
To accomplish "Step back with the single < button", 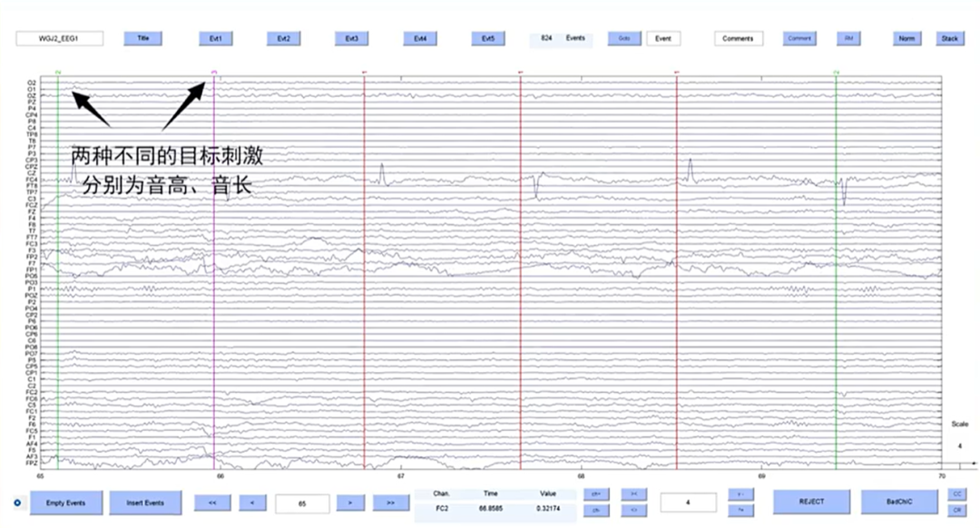I will coord(251,502).
